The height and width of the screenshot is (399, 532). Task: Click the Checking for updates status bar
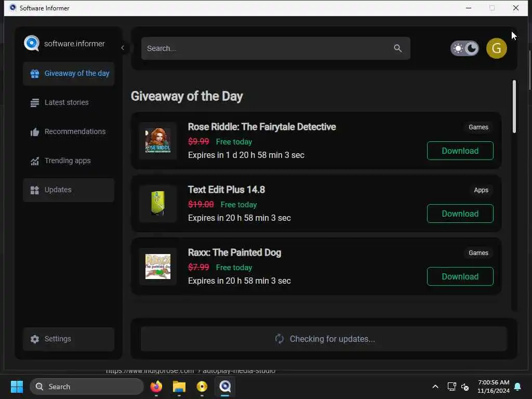(x=324, y=339)
